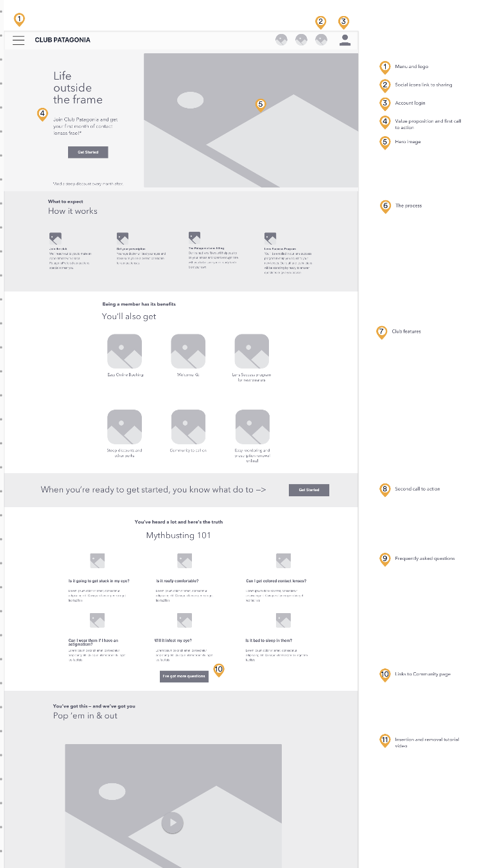
Task: Click the "Can I get colored contact lenses?" question
Action: (276, 580)
